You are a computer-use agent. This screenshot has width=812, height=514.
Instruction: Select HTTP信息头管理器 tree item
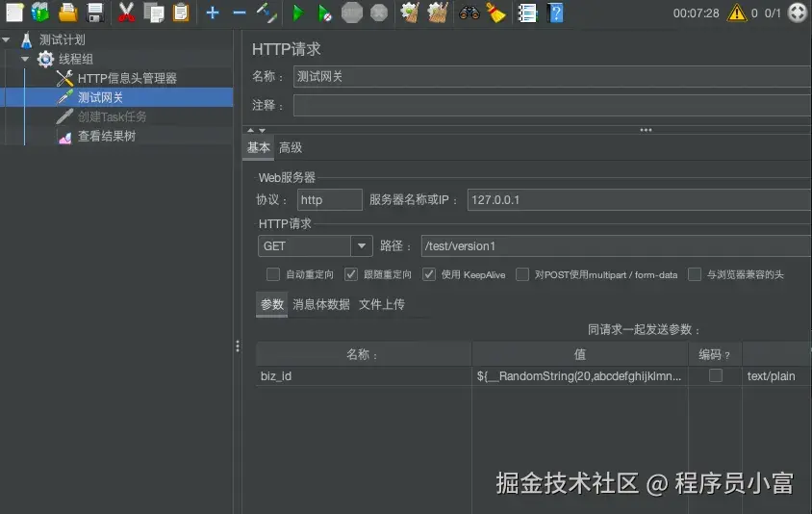pyautogui.click(x=127, y=78)
